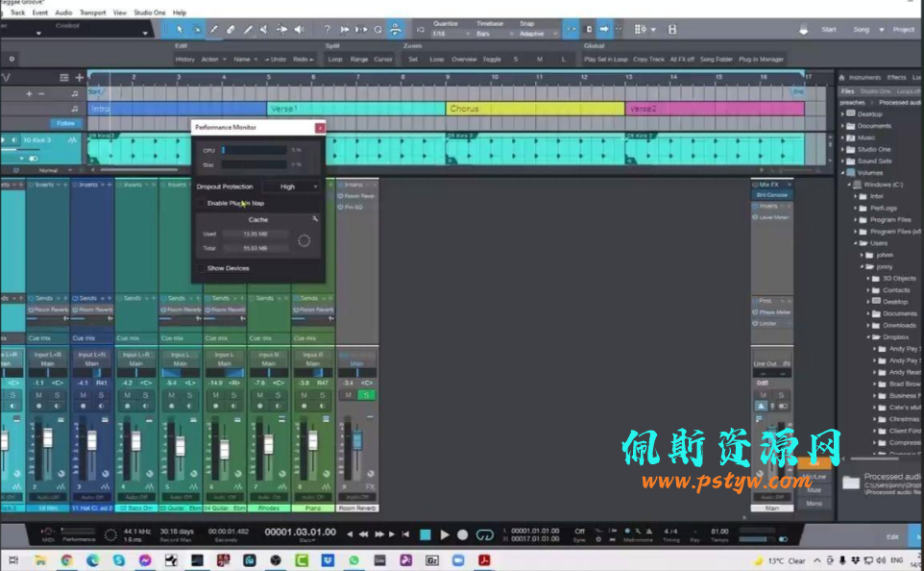Stop playback with the Stop button

tap(425, 534)
